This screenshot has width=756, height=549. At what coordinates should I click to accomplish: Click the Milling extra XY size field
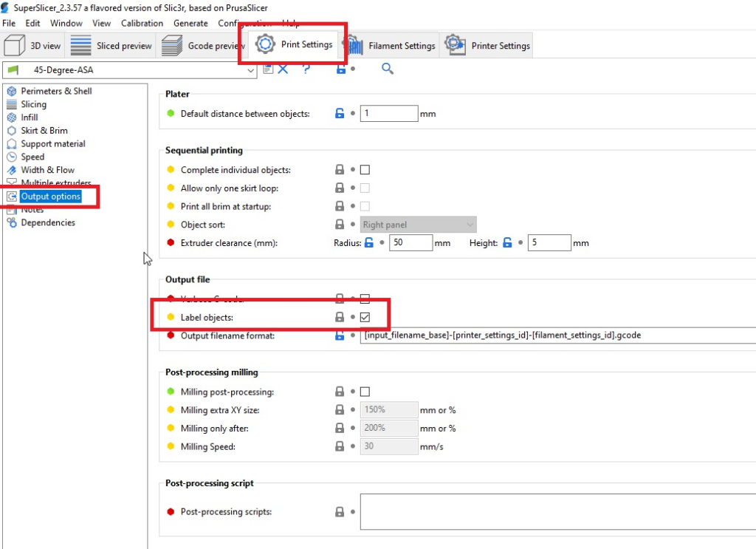388,409
